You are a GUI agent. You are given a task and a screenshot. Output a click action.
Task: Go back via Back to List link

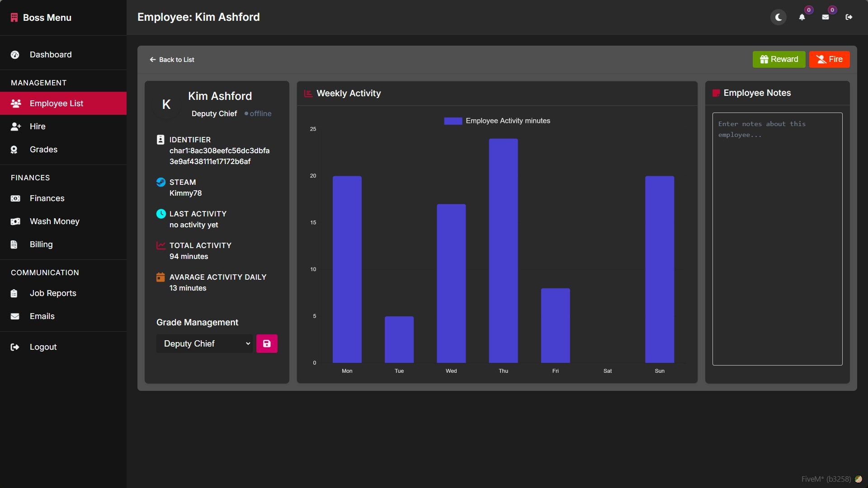tap(172, 60)
